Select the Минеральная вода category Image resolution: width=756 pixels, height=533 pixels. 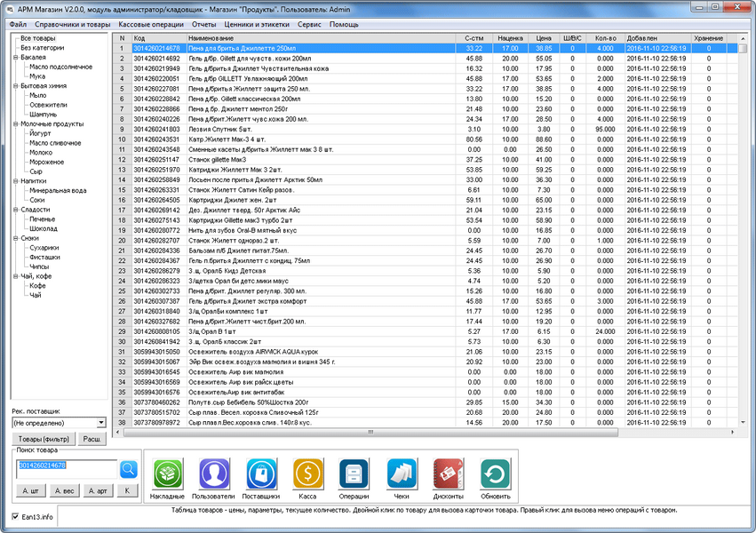point(58,190)
